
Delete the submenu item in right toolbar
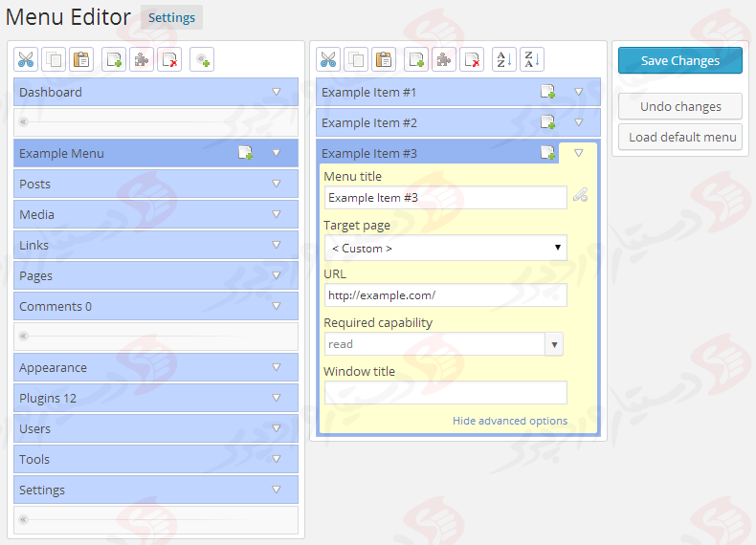pyautogui.click(x=472, y=59)
